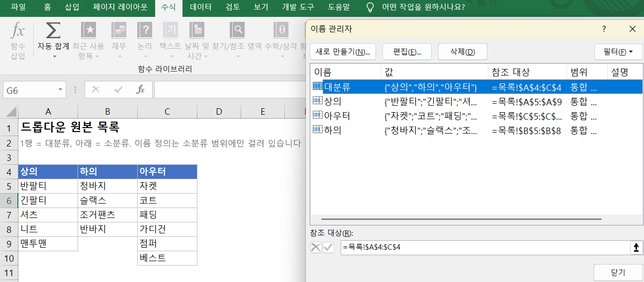Click the formula bar fx icon
Image resolution: width=644 pixels, height=282 pixels.
141,90
